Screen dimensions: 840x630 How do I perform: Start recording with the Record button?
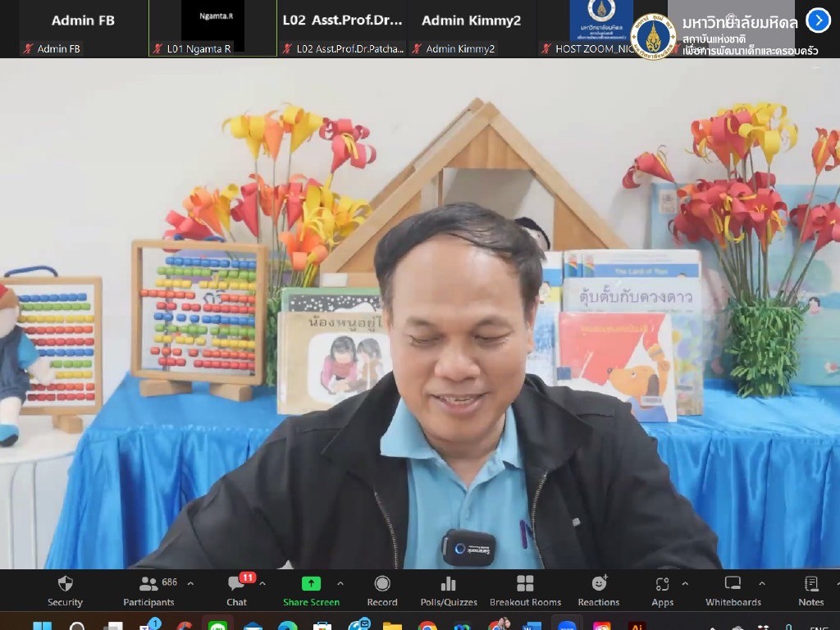[382, 590]
